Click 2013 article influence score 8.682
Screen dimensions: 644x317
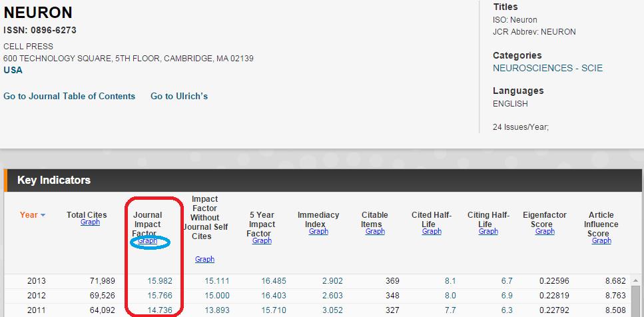tap(615, 281)
